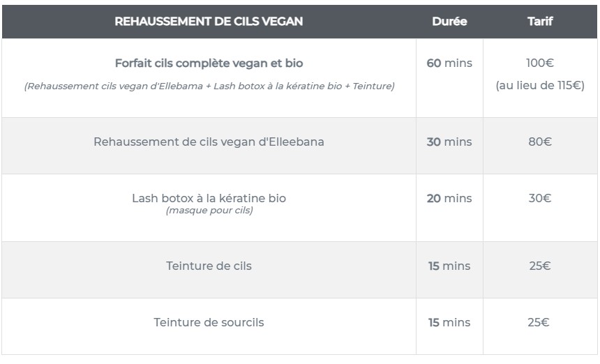Click the '15 mins' for Teinture de cils
This screenshot has height=364, width=600.
tap(449, 266)
